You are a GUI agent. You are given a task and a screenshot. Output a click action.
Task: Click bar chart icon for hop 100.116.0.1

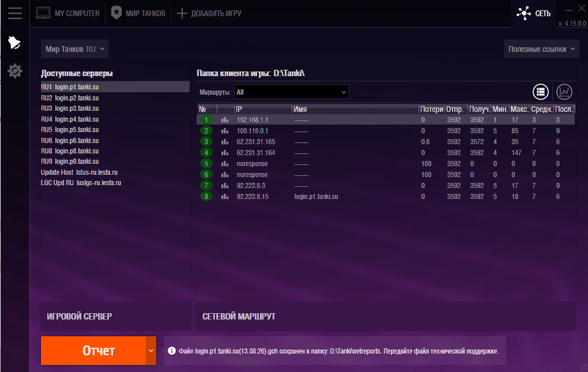pos(225,131)
